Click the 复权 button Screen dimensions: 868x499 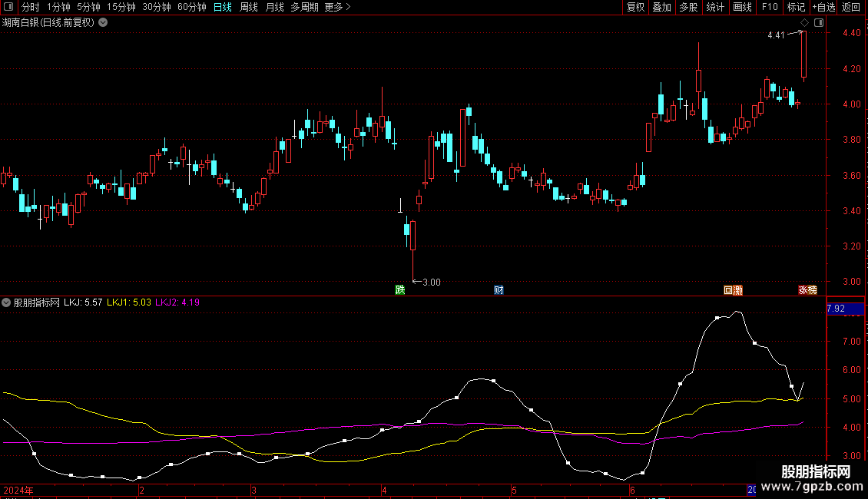(x=635, y=8)
